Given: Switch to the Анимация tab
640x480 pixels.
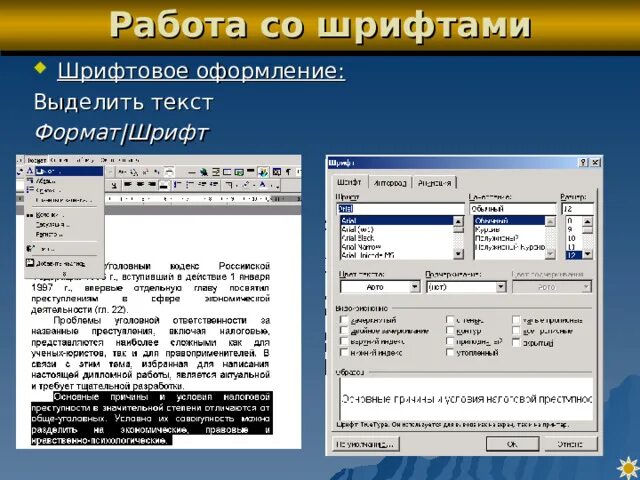Looking at the screenshot, I should tap(435, 183).
